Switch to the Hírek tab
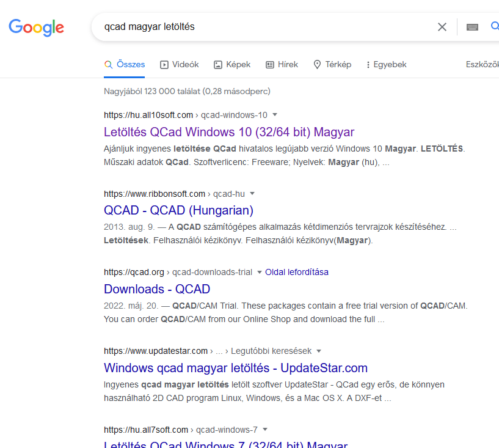Viewport: 499px width, 448px height. click(282, 65)
